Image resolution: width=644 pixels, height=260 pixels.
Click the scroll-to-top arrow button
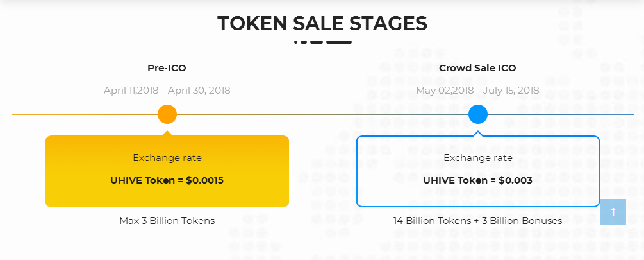point(613,212)
